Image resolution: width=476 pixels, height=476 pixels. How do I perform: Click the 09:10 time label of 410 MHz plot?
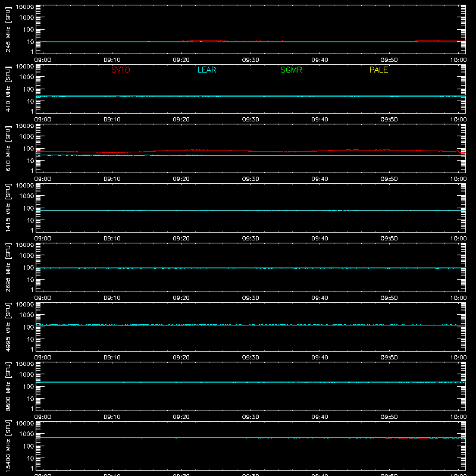coord(112,120)
